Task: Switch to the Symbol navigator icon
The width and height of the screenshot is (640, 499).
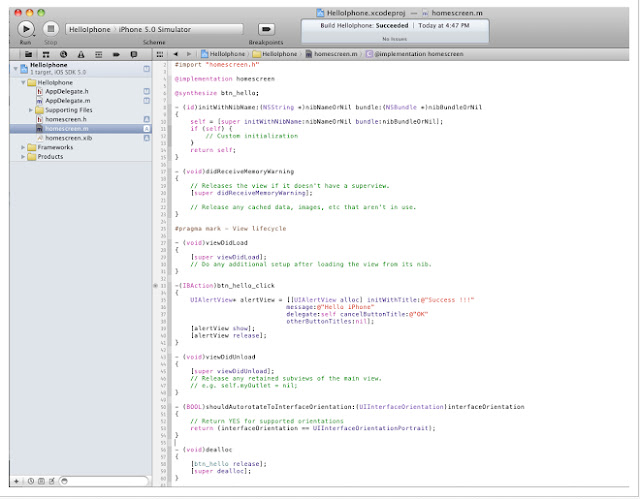Action: tap(46, 54)
